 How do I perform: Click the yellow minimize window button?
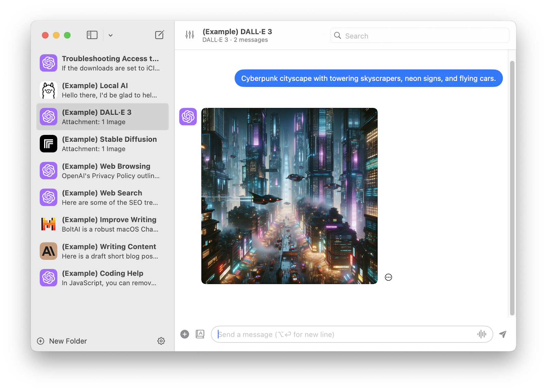(x=56, y=35)
